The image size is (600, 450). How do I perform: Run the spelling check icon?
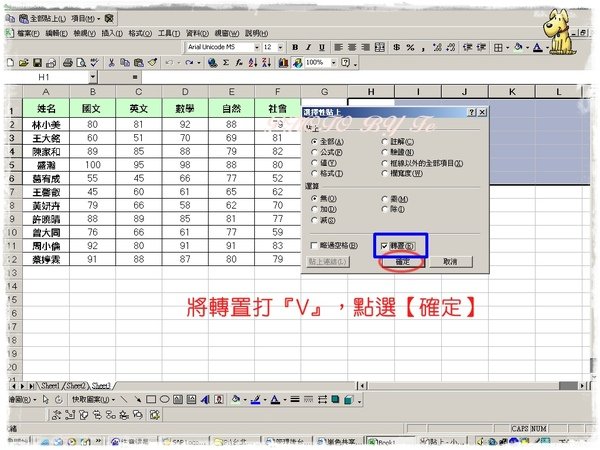click(94, 62)
